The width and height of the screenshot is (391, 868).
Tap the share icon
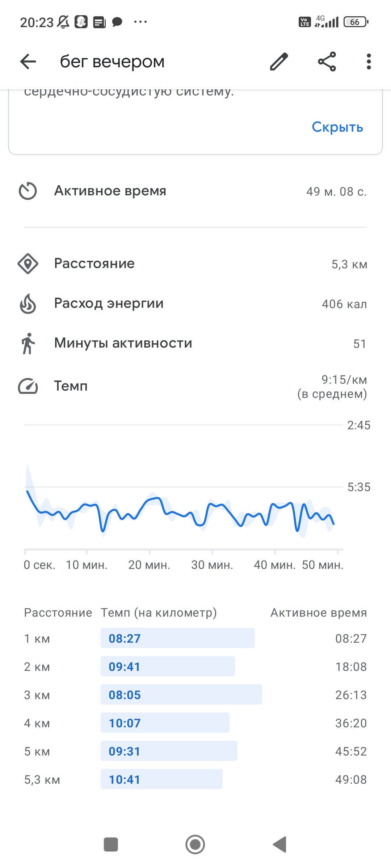pyautogui.click(x=327, y=61)
